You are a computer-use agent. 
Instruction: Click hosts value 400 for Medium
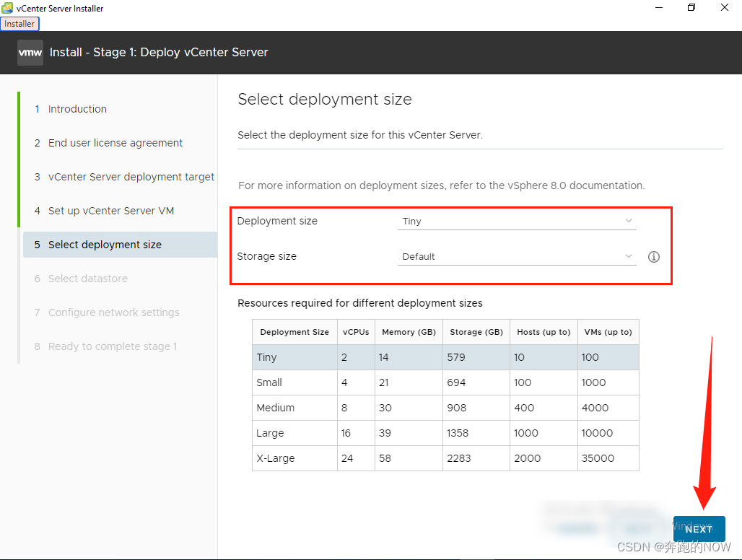pyautogui.click(x=524, y=408)
